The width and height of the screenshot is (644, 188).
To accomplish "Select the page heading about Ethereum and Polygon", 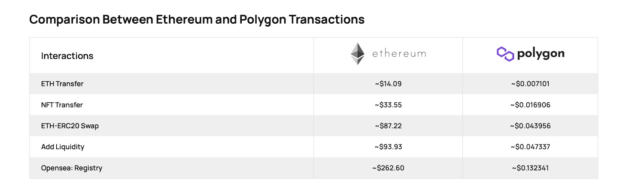I will (x=197, y=19).
